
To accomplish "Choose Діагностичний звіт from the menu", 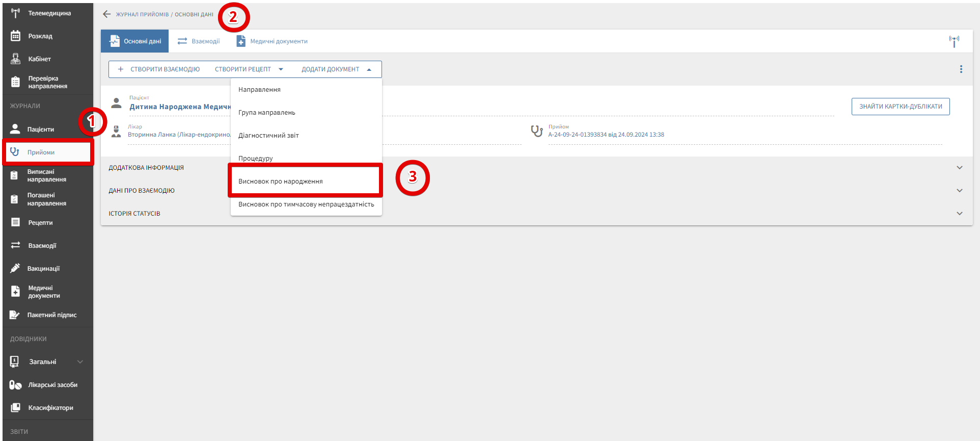I will [x=268, y=136].
